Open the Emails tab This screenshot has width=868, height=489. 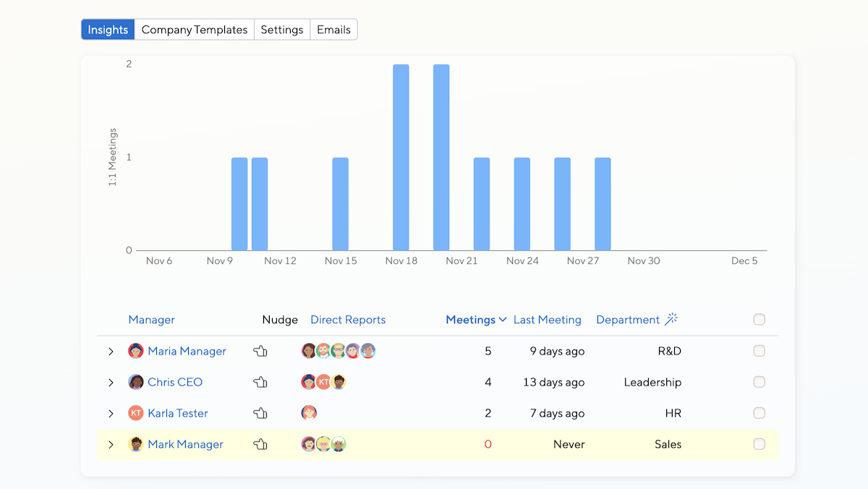pos(333,30)
